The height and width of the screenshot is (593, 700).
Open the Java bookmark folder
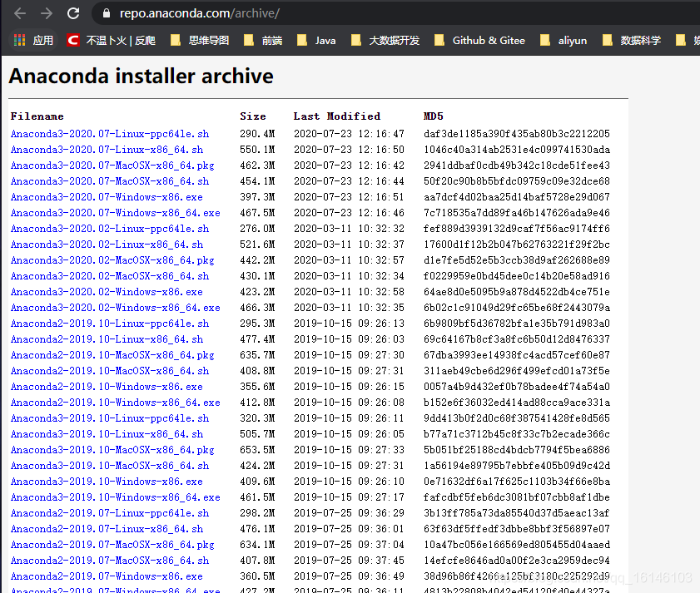pyautogui.click(x=316, y=41)
